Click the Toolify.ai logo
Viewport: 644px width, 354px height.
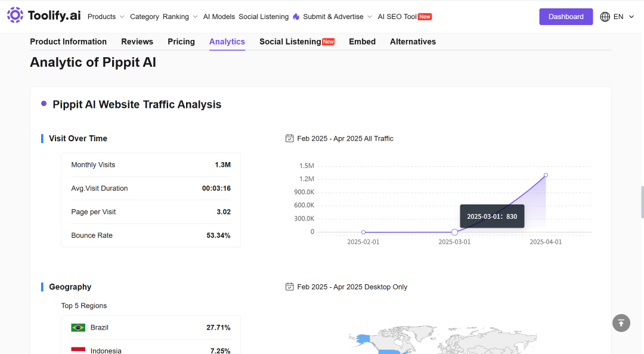pos(44,15)
